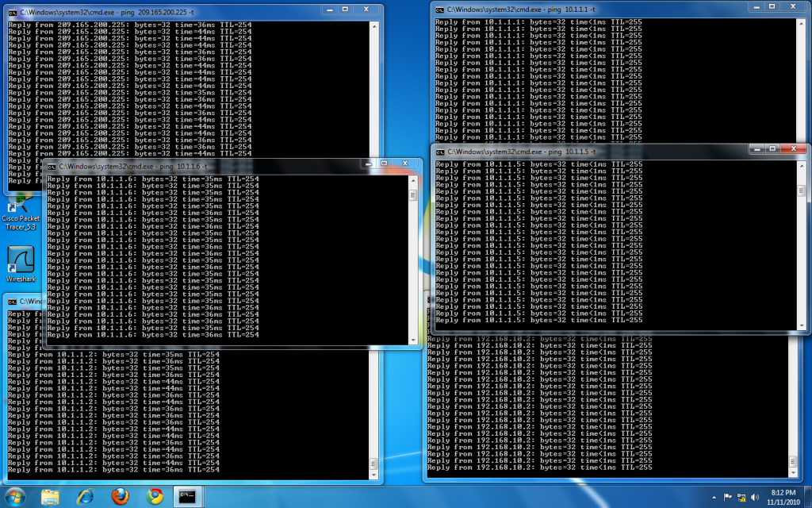This screenshot has width=812, height=508.
Task: Maximize the ping 10.1.1.5 window
Action: click(771, 148)
